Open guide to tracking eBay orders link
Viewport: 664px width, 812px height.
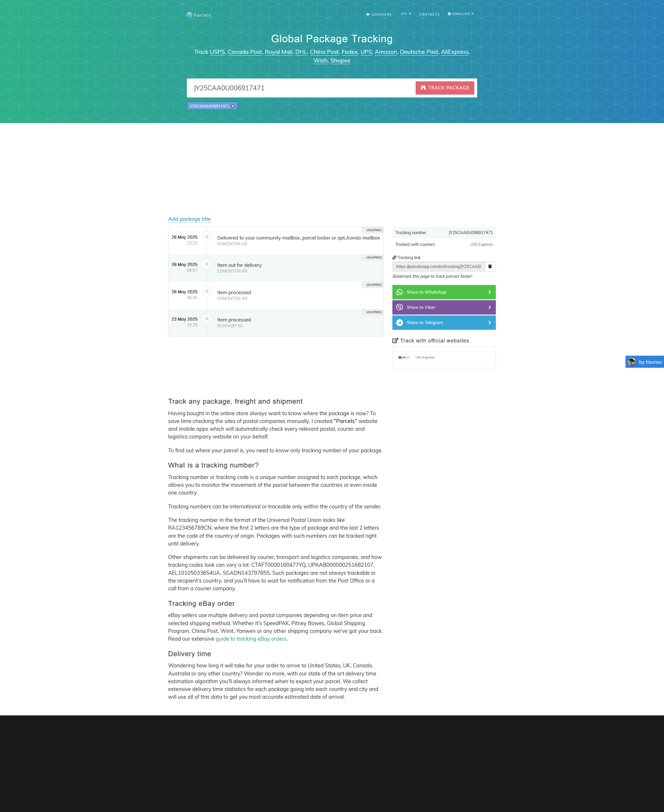pos(251,638)
